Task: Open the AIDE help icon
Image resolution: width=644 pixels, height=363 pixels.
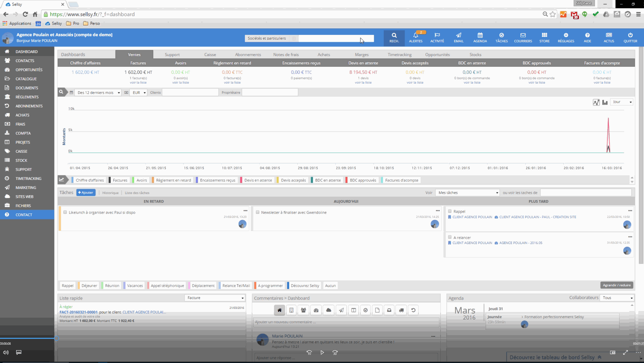Action: (x=587, y=38)
